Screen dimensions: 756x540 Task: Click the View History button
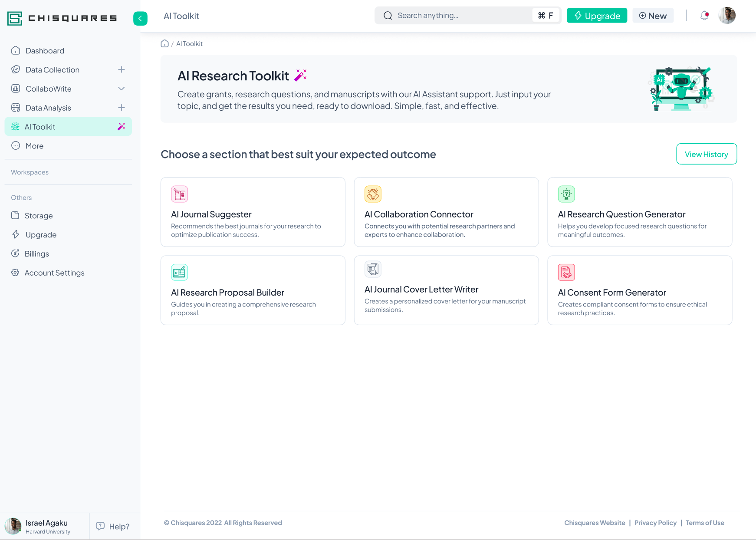click(707, 154)
